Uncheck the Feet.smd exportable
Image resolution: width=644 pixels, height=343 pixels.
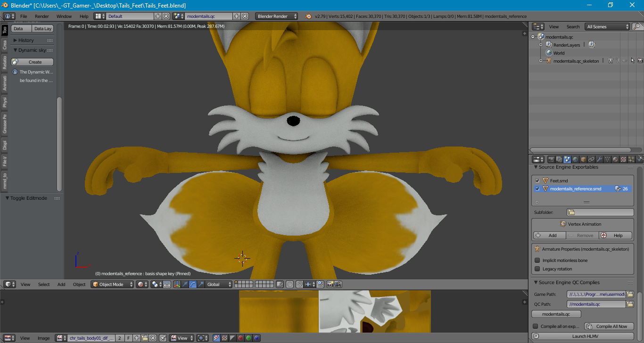pyautogui.click(x=537, y=181)
